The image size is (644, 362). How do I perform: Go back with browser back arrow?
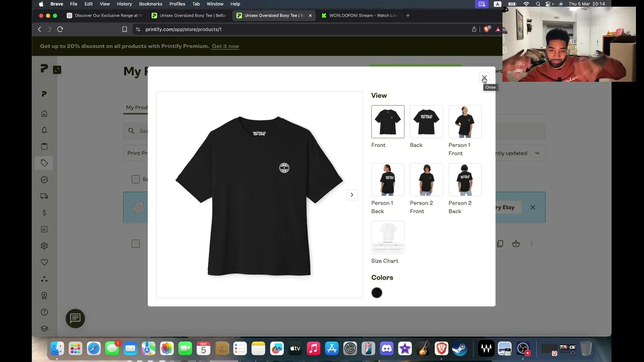39,29
